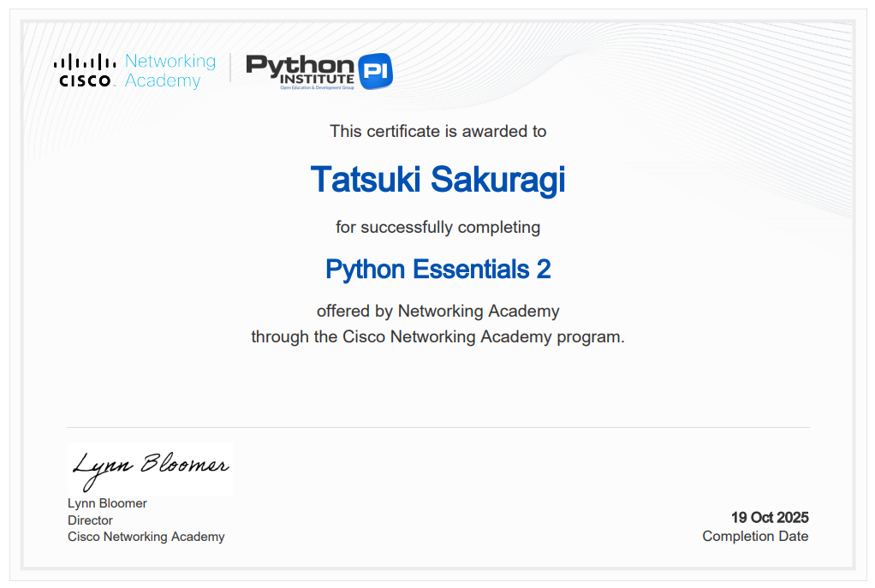The height and width of the screenshot is (588, 875).
Task: Click the Networking Academy logo text
Action: click(x=170, y=71)
